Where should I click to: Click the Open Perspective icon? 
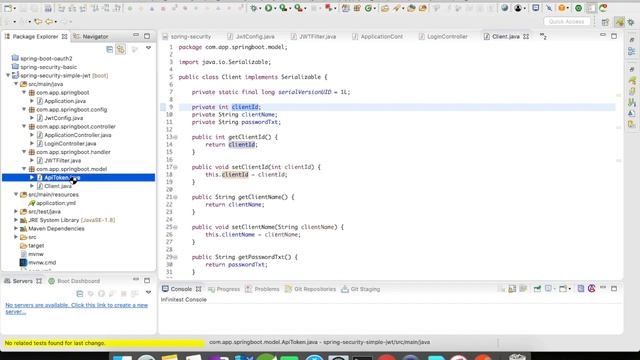tap(605, 22)
